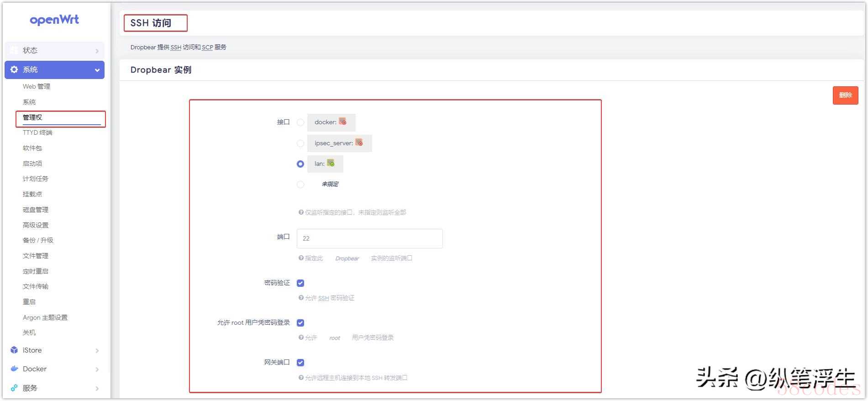
Task: Go to 备份 / 升级 page
Action: click(x=38, y=240)
